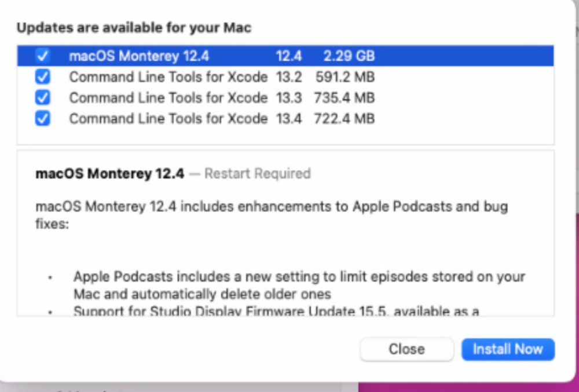Click the 2.29 GB size value

tap(349, 56)
